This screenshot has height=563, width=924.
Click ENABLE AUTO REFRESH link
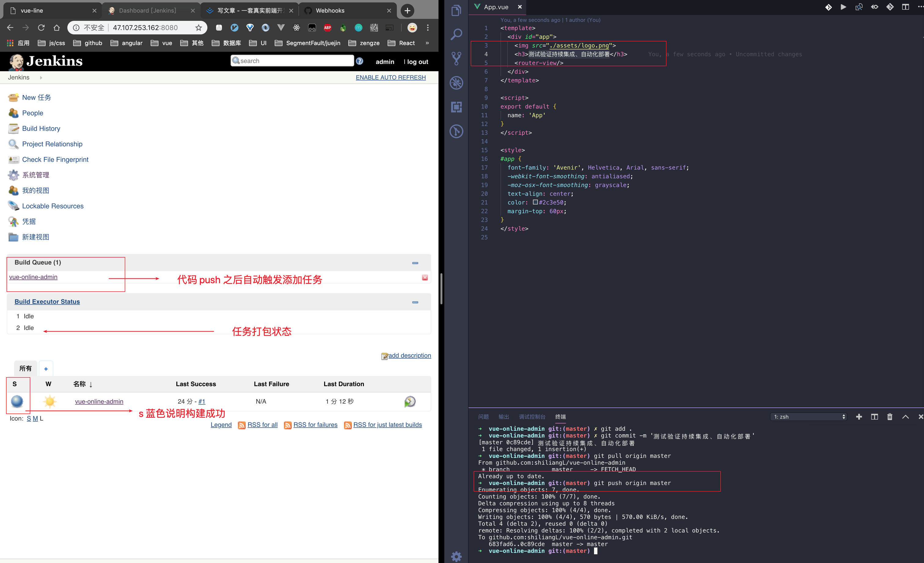(391, 78)
